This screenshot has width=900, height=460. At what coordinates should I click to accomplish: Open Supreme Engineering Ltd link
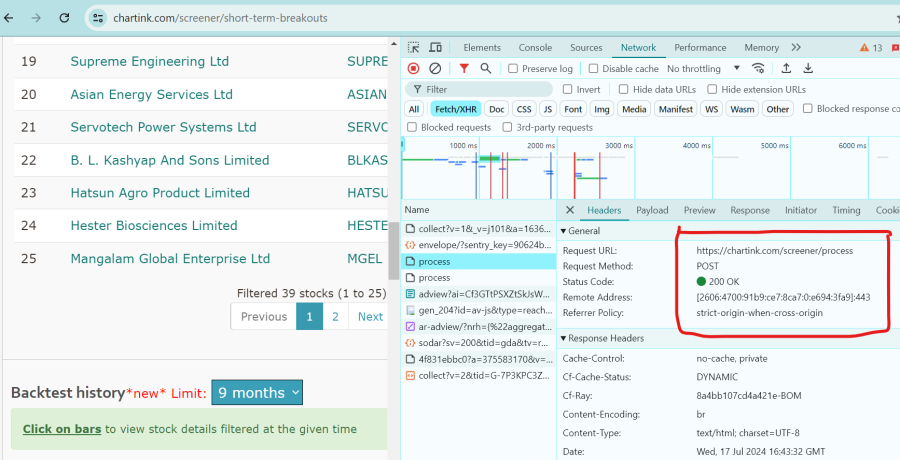(150, 61)
